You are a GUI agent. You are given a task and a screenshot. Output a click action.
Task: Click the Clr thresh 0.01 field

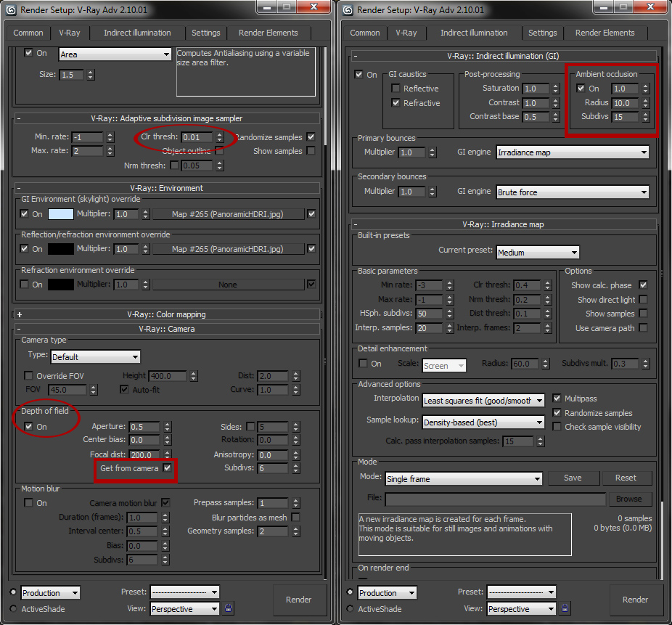(197, 137)
